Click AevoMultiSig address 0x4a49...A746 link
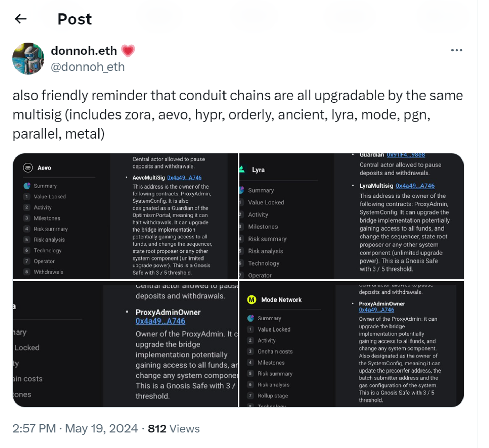 coord(184,177)
